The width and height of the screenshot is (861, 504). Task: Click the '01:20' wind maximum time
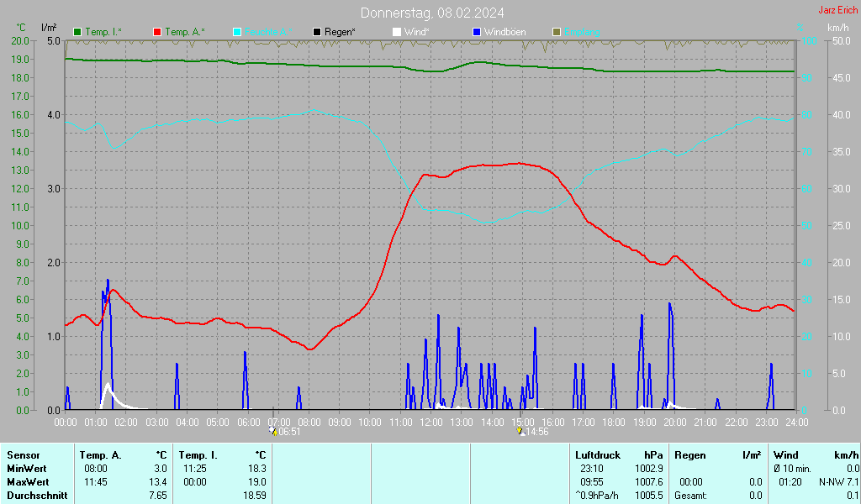tap(790, 482)
